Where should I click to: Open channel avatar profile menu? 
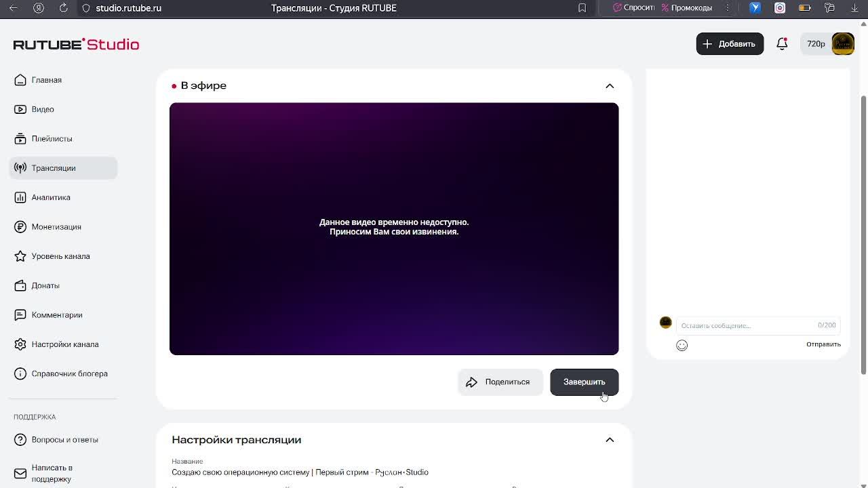point(843,44)
